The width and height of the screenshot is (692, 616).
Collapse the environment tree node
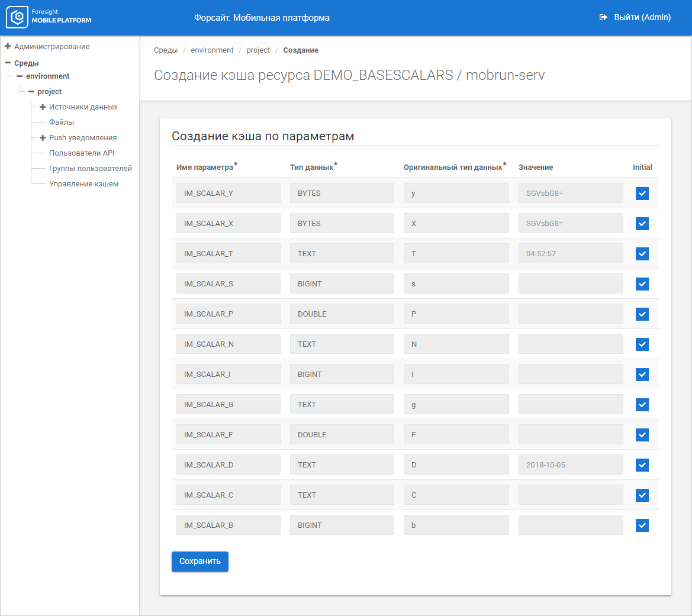click(x=20, y=76)
